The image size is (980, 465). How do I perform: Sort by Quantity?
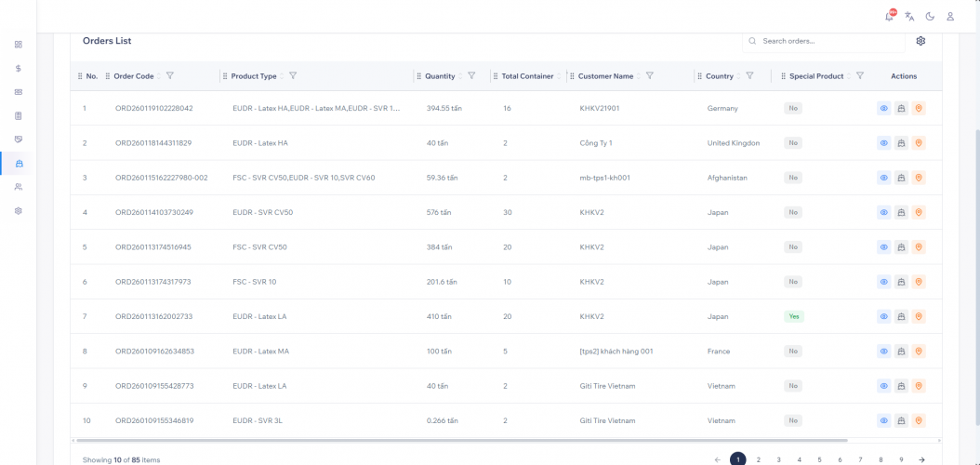tap(460, 76)
